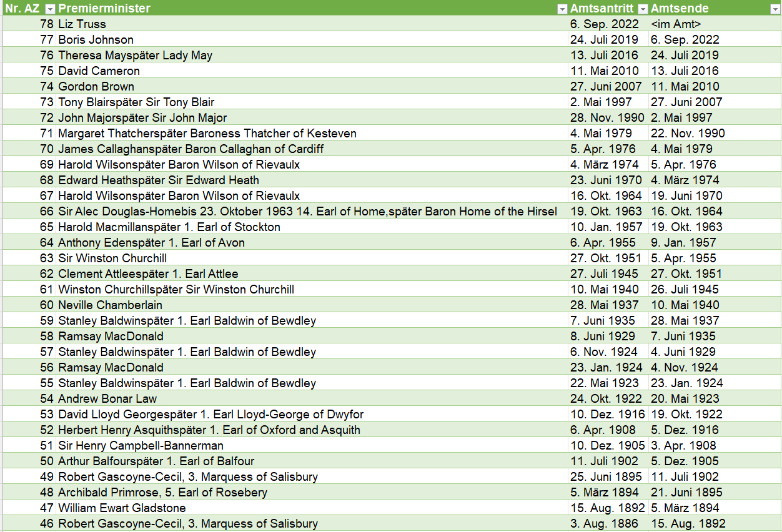
Task: Select the Liz Truss cell
Action: click(x=82, y=24)
